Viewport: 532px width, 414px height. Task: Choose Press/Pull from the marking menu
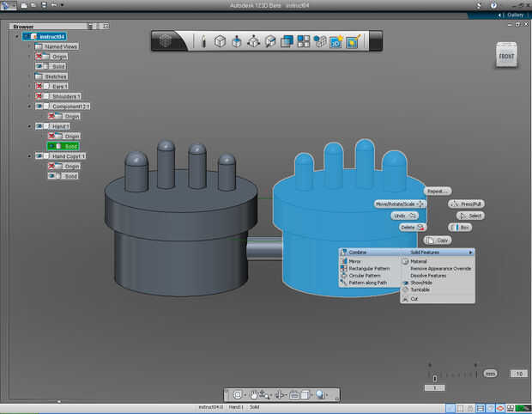click(x=468, y=204)
